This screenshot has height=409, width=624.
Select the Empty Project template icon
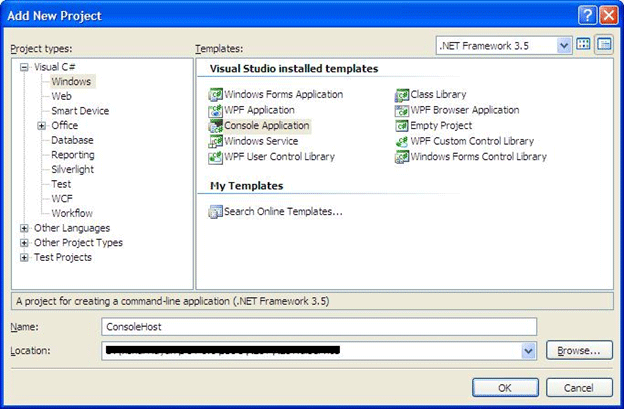click(402, 126)
